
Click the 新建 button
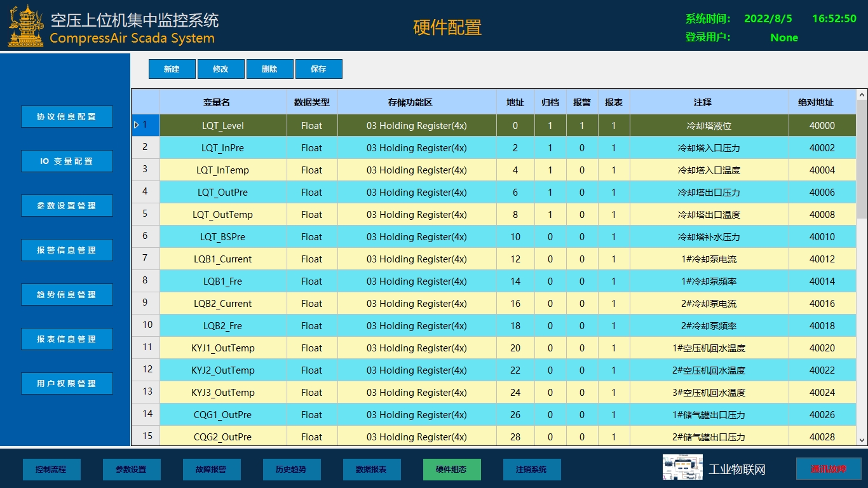[x=172, y=69]
